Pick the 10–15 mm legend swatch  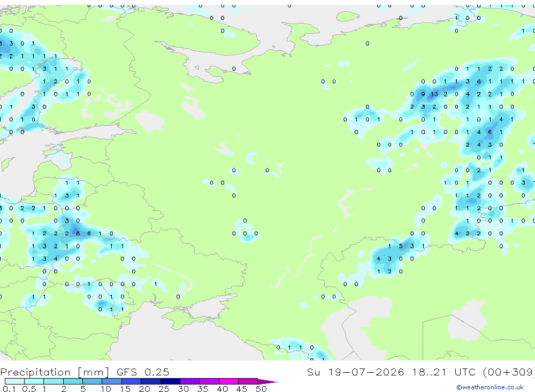[112, 381]
